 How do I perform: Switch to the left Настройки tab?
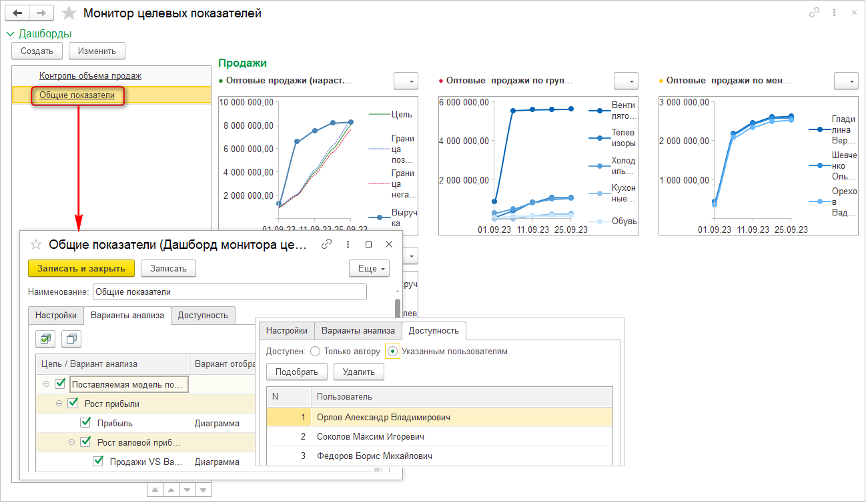(x=55, y=316)
